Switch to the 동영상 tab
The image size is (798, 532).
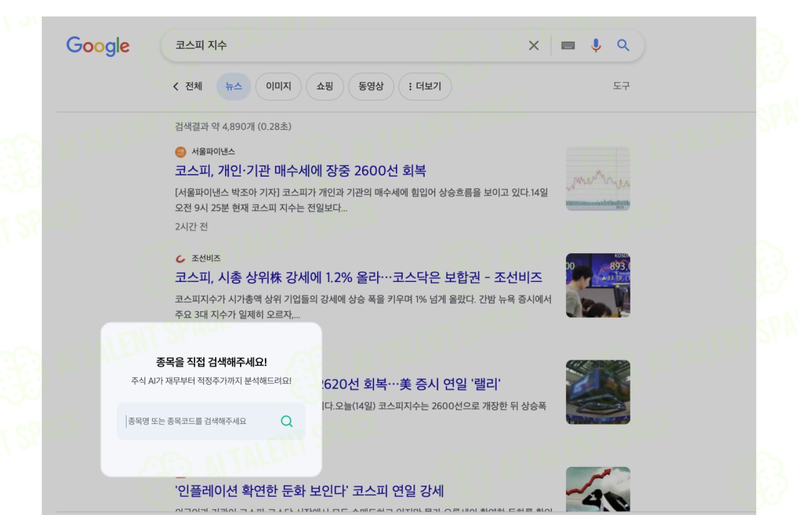pos(371,86)
